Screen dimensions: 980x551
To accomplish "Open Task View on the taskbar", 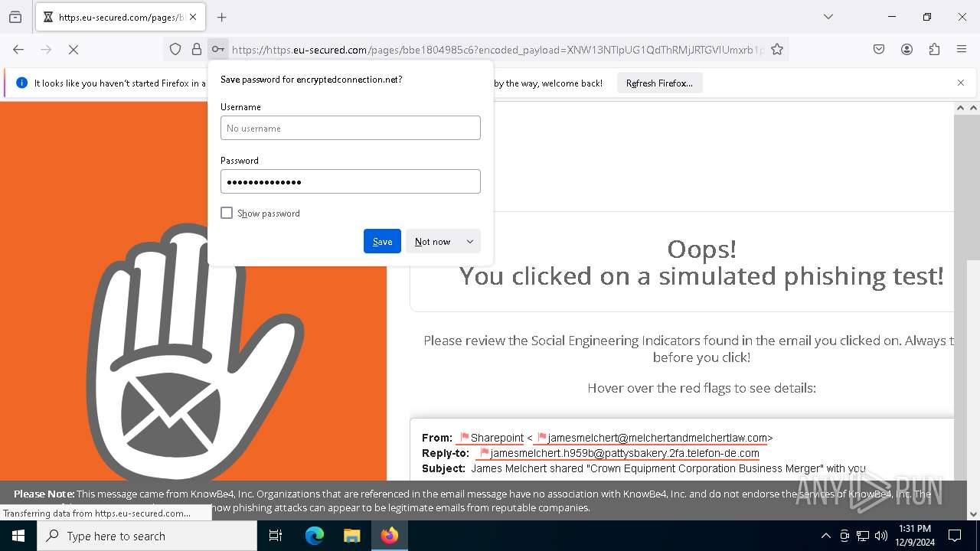I will 276,536.
